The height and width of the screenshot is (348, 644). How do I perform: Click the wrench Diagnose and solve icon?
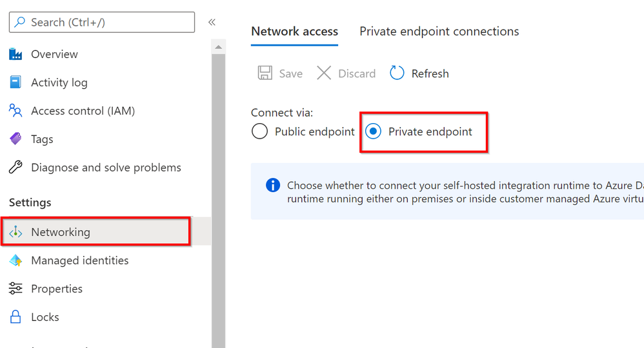coord(15,168)
